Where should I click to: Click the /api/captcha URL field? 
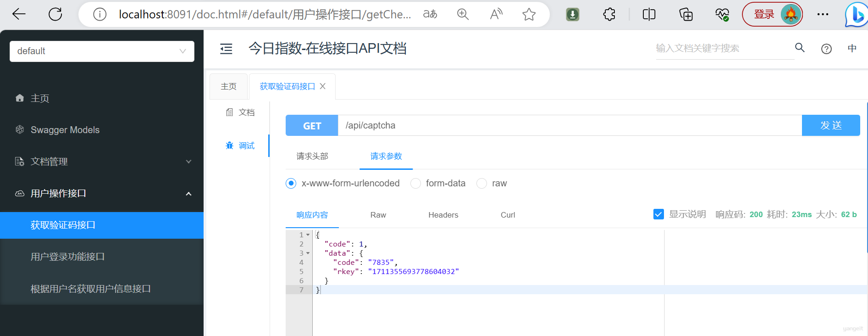pos(570,125)
